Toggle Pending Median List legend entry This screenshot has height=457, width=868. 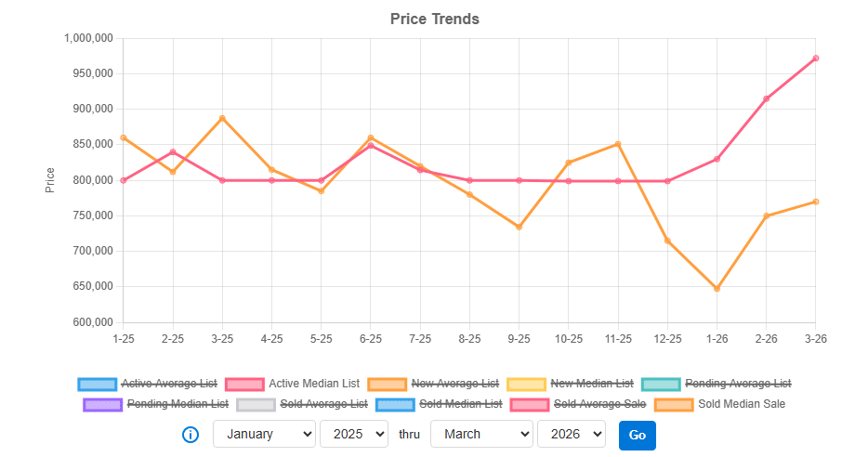178,404
